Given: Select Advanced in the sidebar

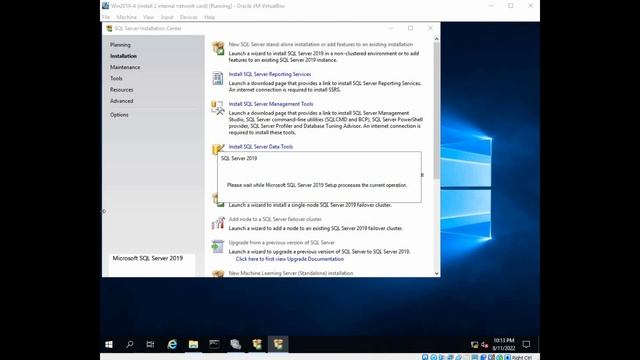Looking at the screenshot, I should tap(122, 101).
